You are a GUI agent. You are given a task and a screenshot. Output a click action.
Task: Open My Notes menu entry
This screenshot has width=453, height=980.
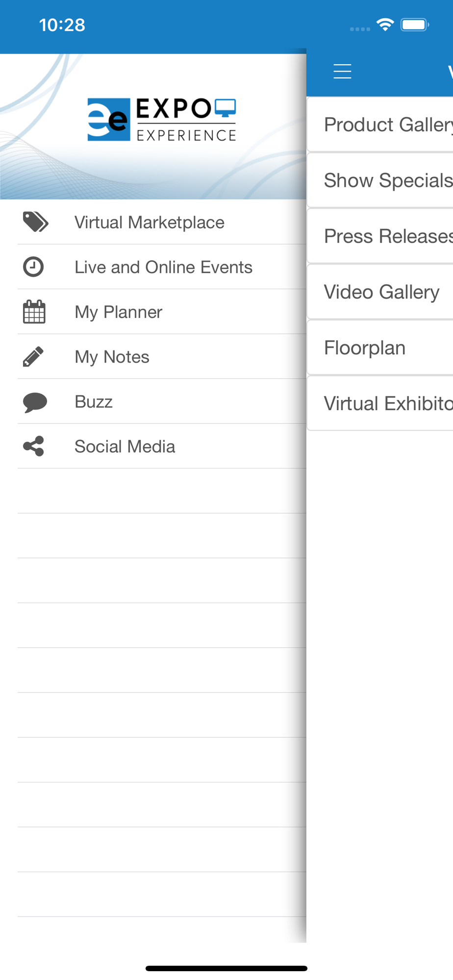click(x=162, y=357)
